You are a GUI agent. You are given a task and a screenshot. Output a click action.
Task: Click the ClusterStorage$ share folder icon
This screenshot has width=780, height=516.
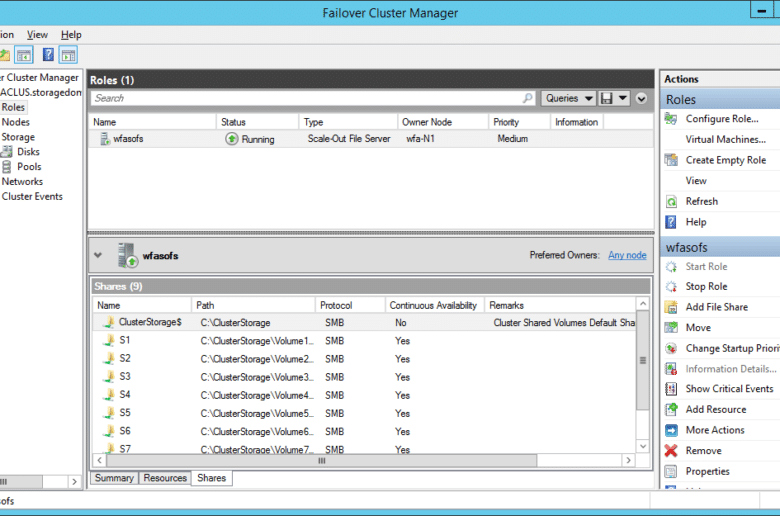coord(109,322)
